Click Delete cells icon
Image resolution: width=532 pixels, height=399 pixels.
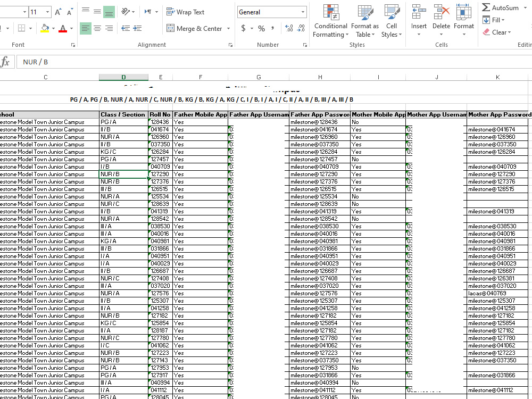point(441,12)
